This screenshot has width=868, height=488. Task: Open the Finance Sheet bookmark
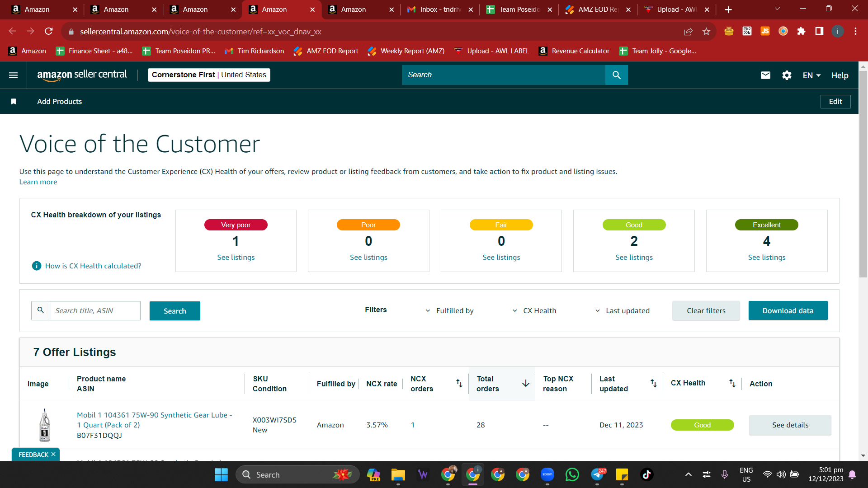pos(94,51)
